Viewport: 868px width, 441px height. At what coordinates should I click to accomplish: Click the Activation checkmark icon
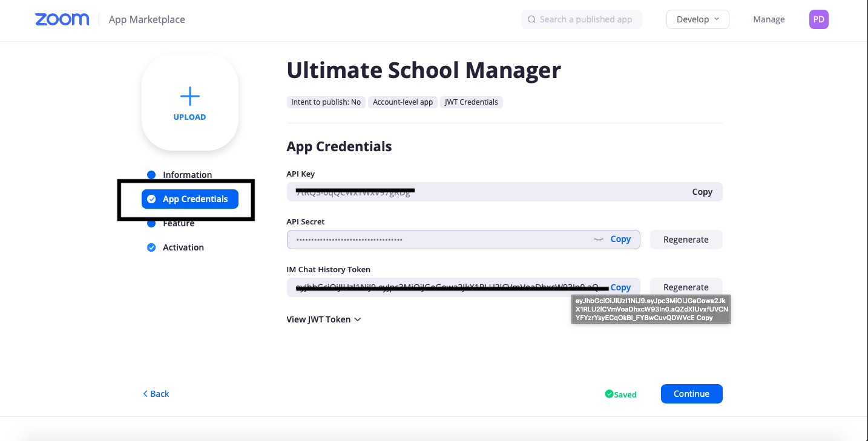(151, 247)
